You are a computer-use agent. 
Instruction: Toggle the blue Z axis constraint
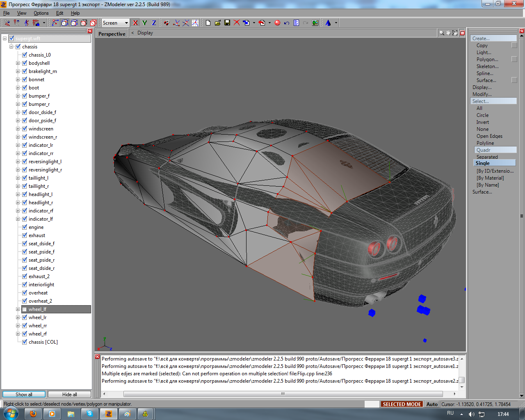pos(154,23)
